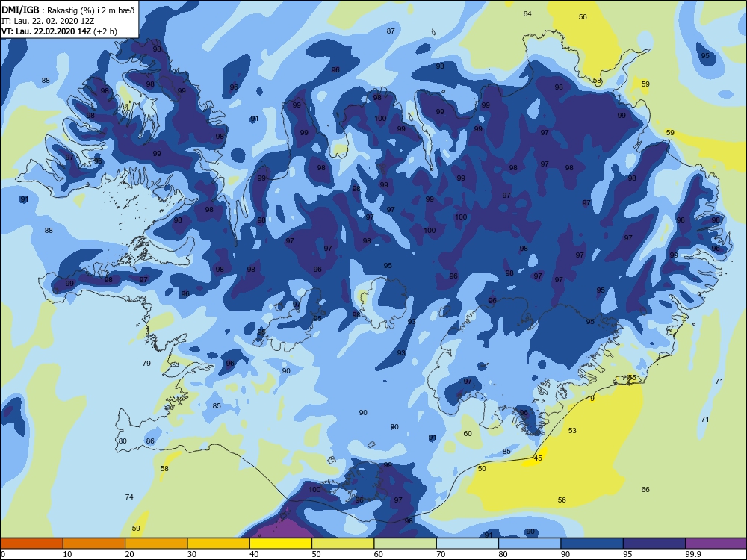Click the humidity value '49' on the map
Screen dimensions: 747x560
(x=590, y=399)
